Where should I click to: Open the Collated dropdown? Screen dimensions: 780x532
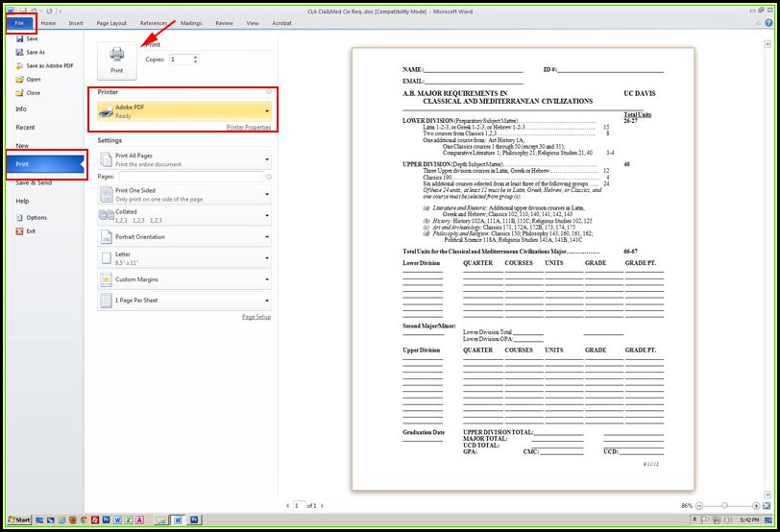tap(267, 215)
